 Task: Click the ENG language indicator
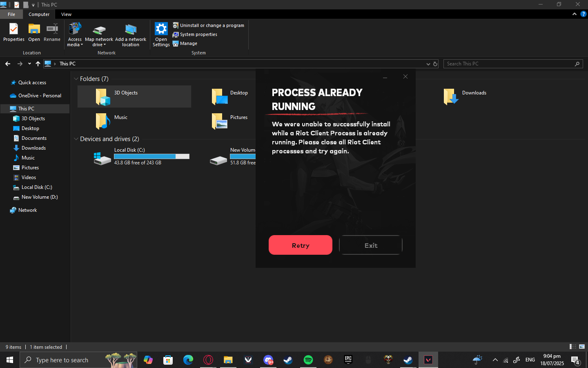(530, 360)
